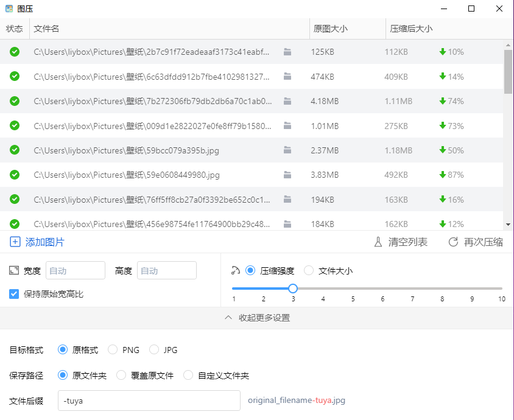Select 覆盖原文件 save path option

(121, 375)
